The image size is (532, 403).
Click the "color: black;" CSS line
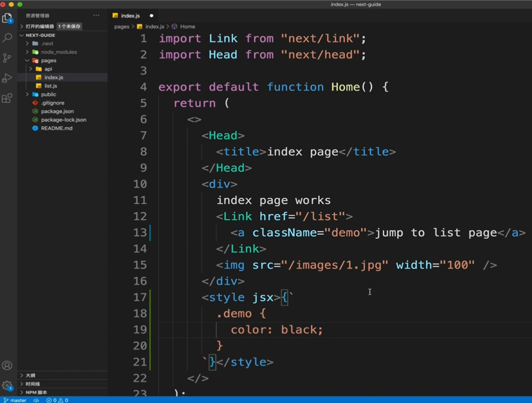(x=277, y=330)
